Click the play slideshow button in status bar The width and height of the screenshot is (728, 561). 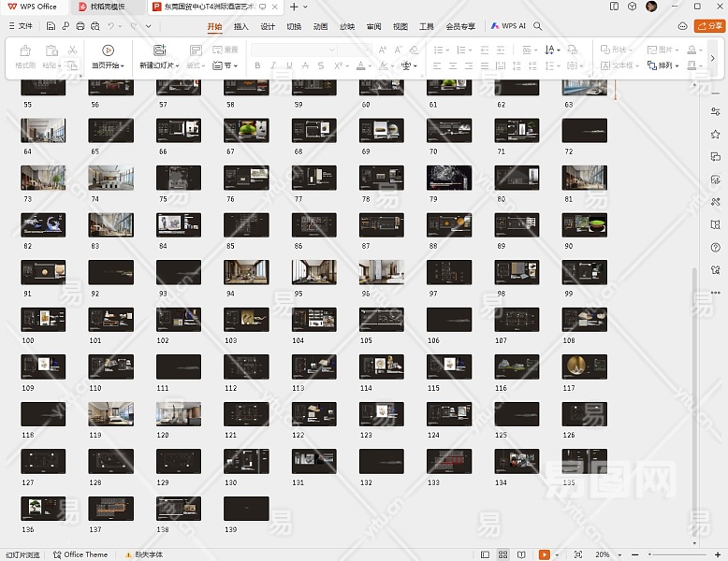pyautogui.click(x=545, y=554)
